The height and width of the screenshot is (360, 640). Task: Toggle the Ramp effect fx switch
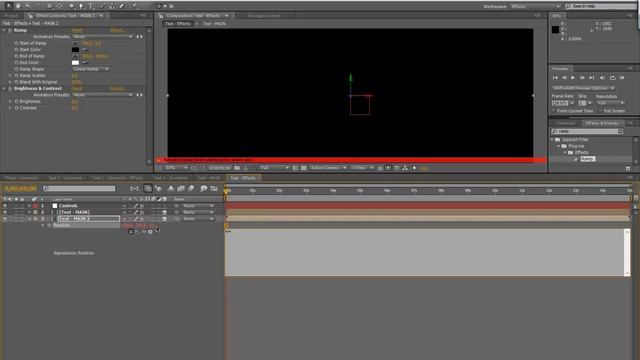[x=10, y=30]
